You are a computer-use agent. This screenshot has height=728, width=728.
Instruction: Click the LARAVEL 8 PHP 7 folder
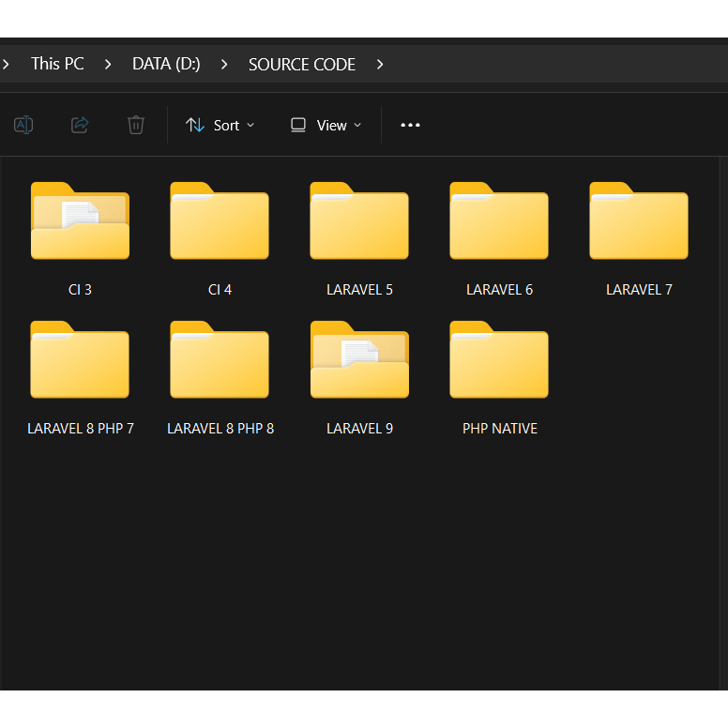(x=80, y=361)
